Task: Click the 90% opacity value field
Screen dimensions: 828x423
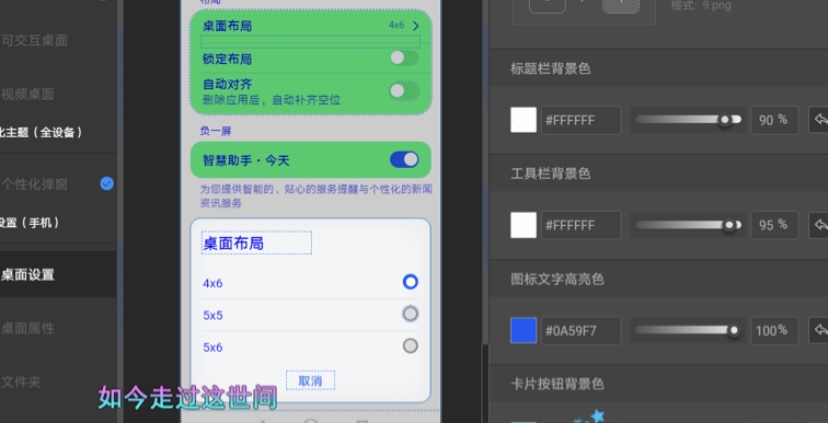Action: point(773,120)
